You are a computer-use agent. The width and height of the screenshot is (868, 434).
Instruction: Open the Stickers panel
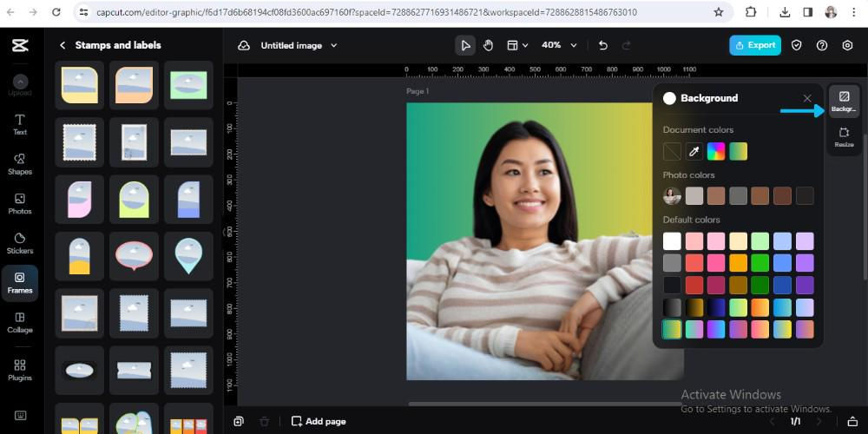(x=20, y=244)
